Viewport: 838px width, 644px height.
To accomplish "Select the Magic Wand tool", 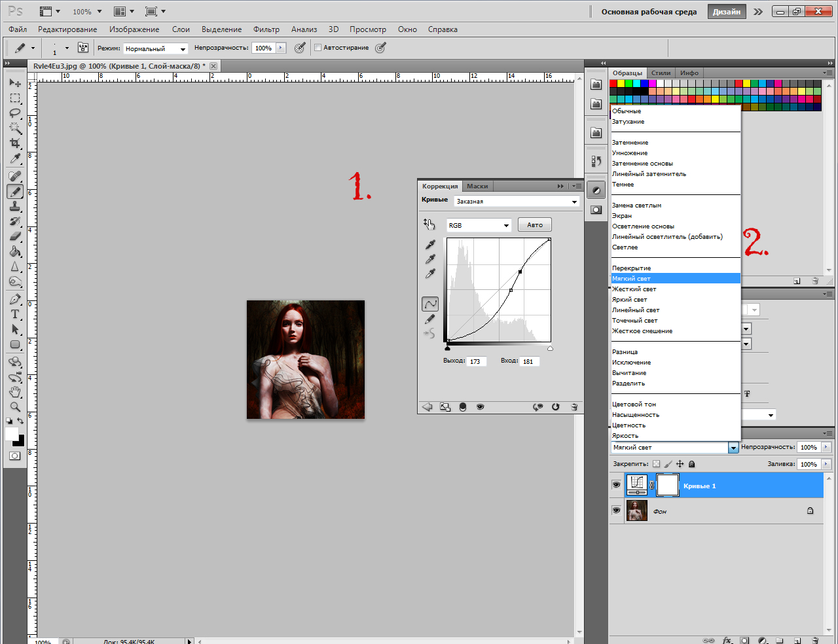I will click(15, 128).
